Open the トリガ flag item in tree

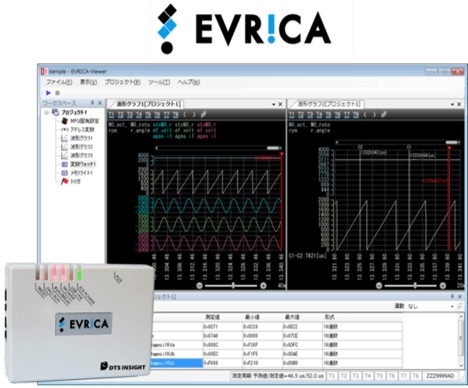75,181
